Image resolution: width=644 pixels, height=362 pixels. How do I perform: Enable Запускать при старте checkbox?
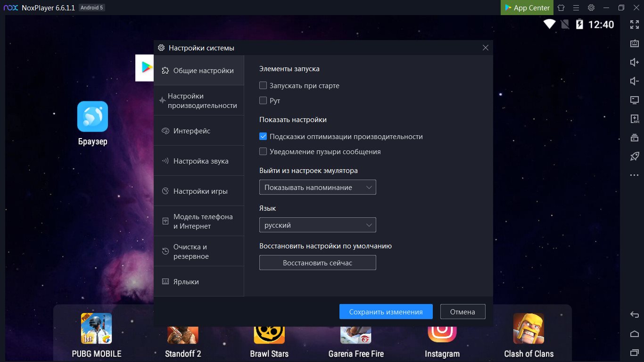(x=263, y=86)
